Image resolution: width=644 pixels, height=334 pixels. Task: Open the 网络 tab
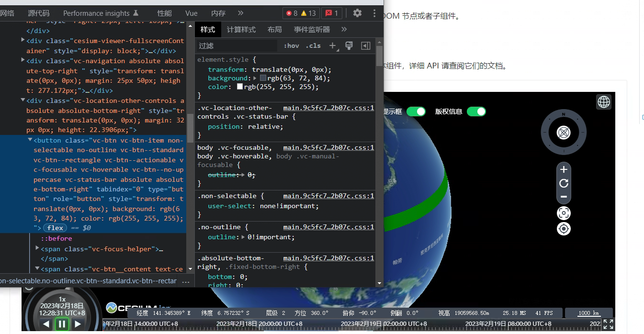7,13
